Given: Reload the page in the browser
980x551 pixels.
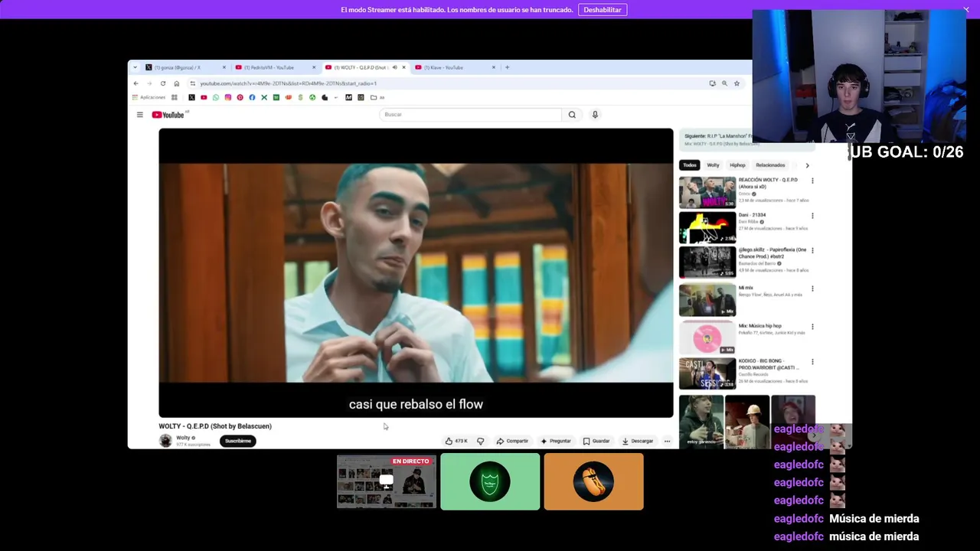Looking at the screenshot, I should pyautogui.click(x=163, y=83).
